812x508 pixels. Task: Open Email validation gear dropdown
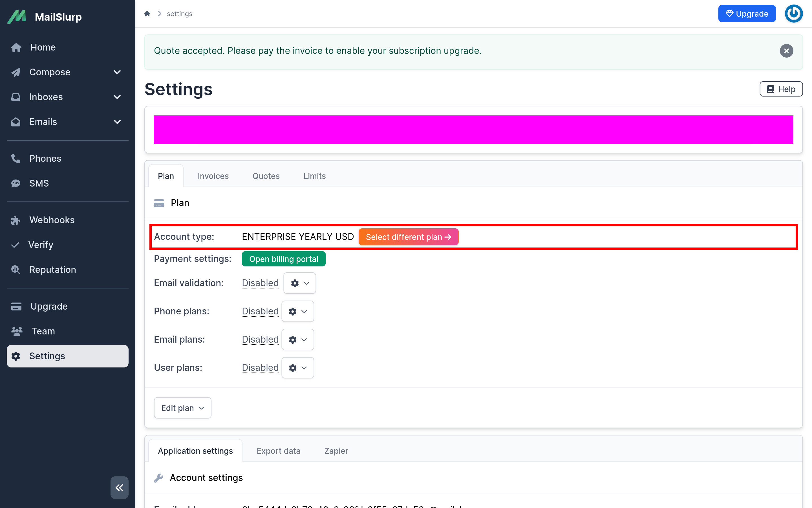(300, 283)
